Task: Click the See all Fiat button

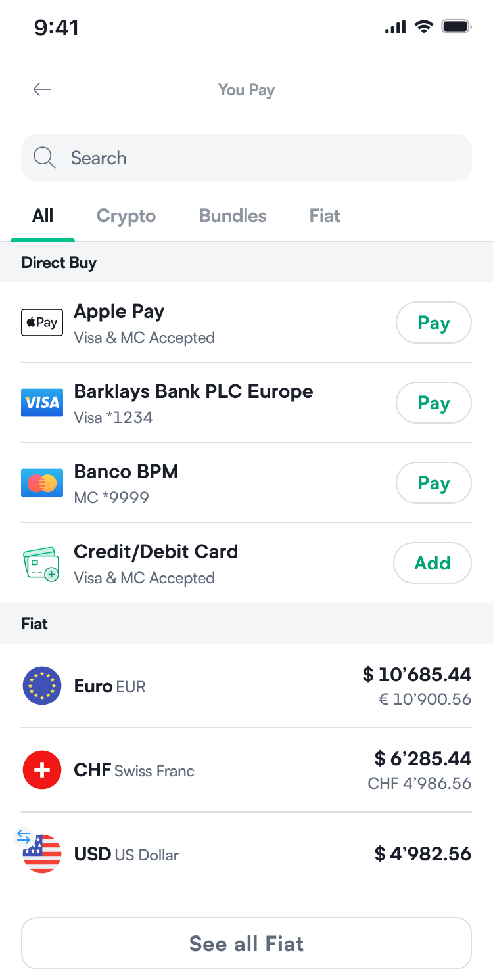Action: tap(246, 943)
